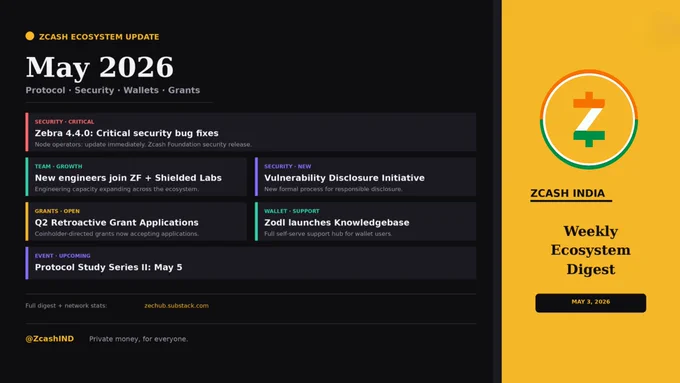The width and height of the screenshot is (680, 383).
Task: Open the zechub.substack.com link
Action: coord(177,306)
